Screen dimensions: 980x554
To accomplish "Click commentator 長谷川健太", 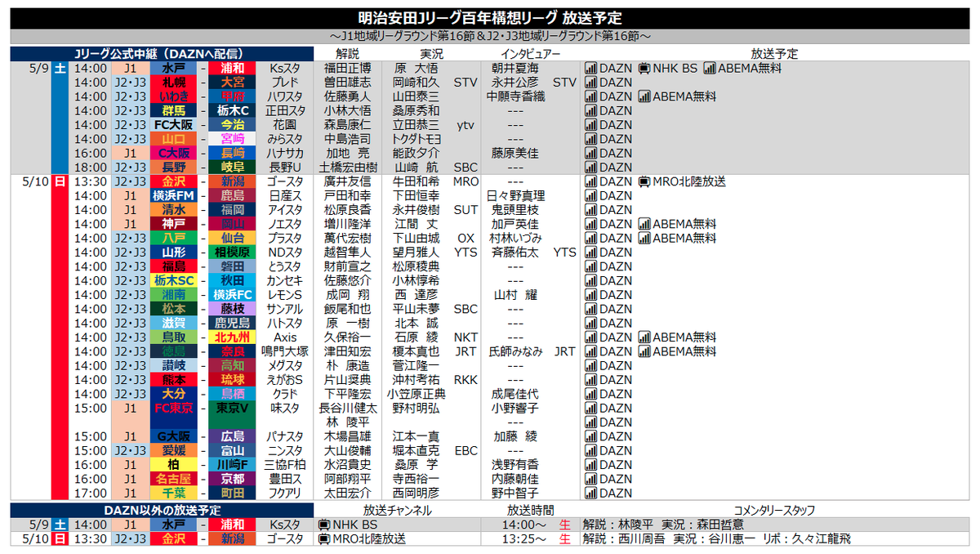I will [348, 408].
